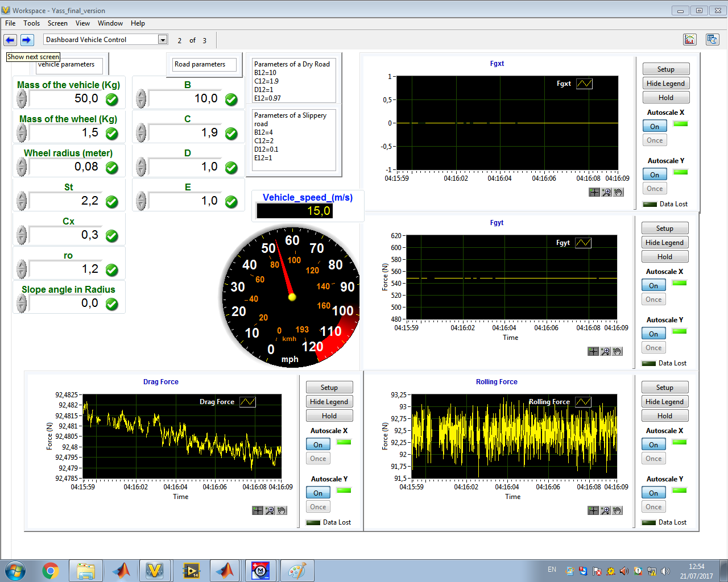Select pan hand tool under Drag Force graph

coord(282,510)
